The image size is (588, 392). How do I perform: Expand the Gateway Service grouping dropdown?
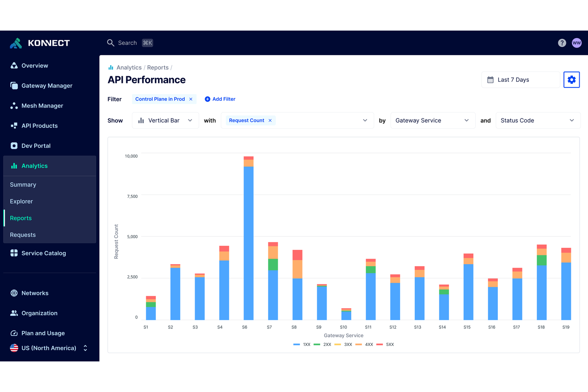pos(433,120)
